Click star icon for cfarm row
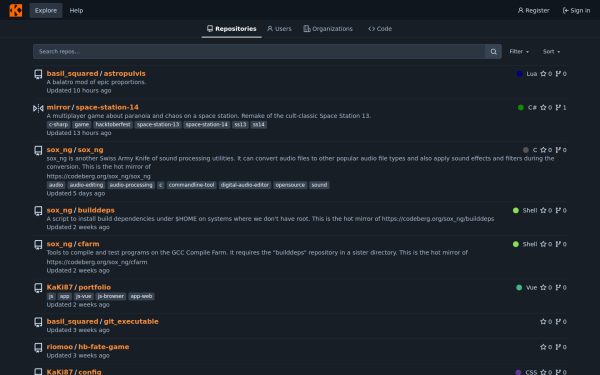The height and width of the screenshot is (375, 600). coord(543,244)
